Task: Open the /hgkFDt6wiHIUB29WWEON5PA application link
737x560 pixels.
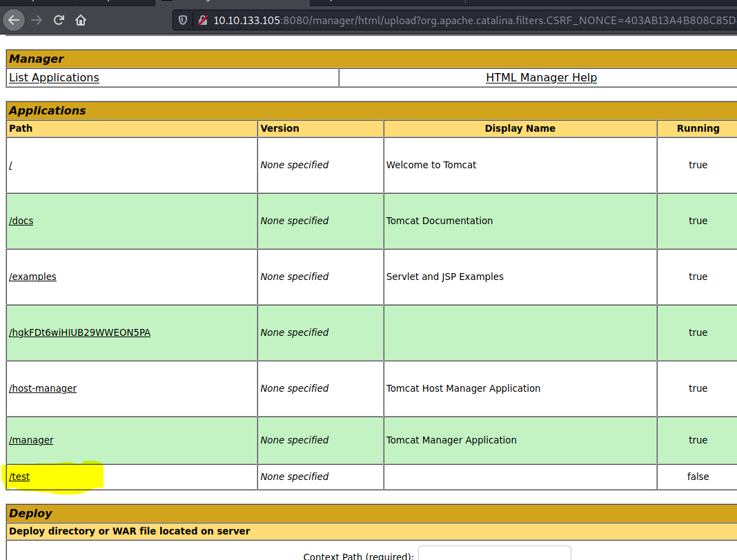Action: tap(80, 332)
